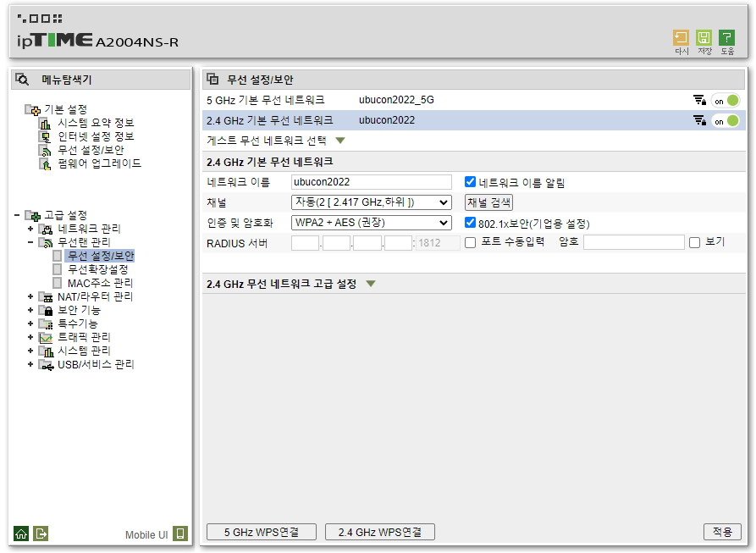The image size is (756, 553).
Task: Click the 채널 검색 button
Action: [x=489, y=202]
